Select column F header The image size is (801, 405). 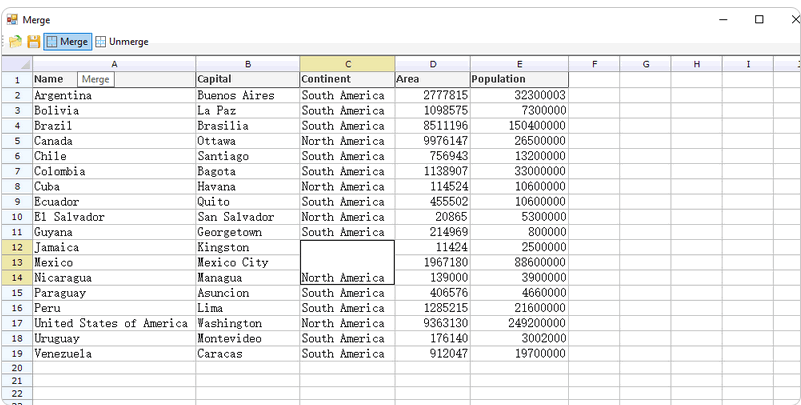click(x=594, y=64)
